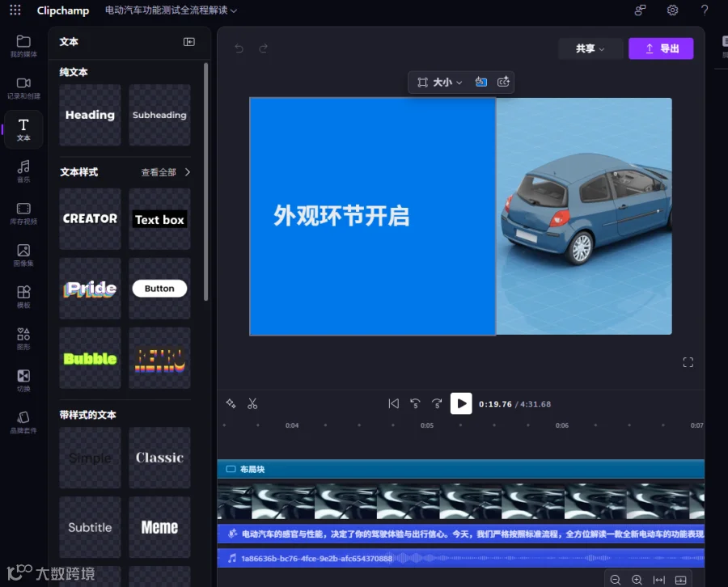Open the stock video sidebar tab
The width and height of the screenshot is (728, 587).
(23, 213)
